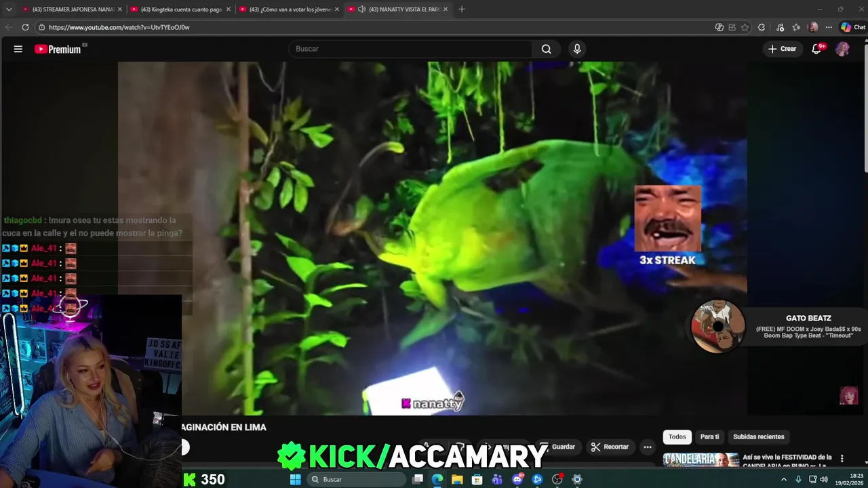Screen dimensions: 868x488
Task: Start voice search with microphone icon
Action: (577, 49)
